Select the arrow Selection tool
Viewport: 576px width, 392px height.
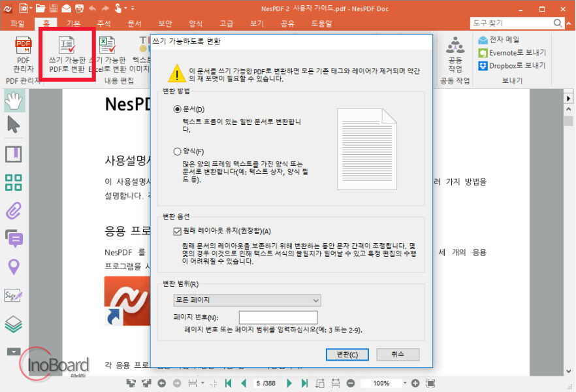[x=14, y=125]
